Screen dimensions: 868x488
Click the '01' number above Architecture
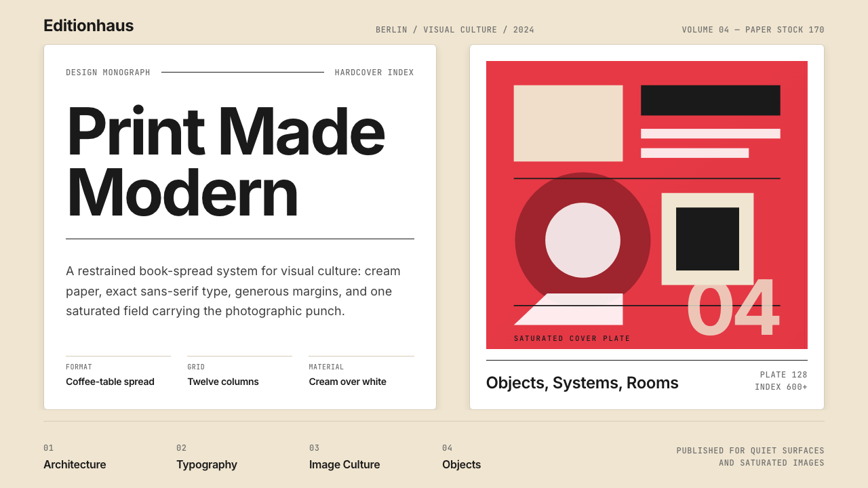[x=48, y=448]
